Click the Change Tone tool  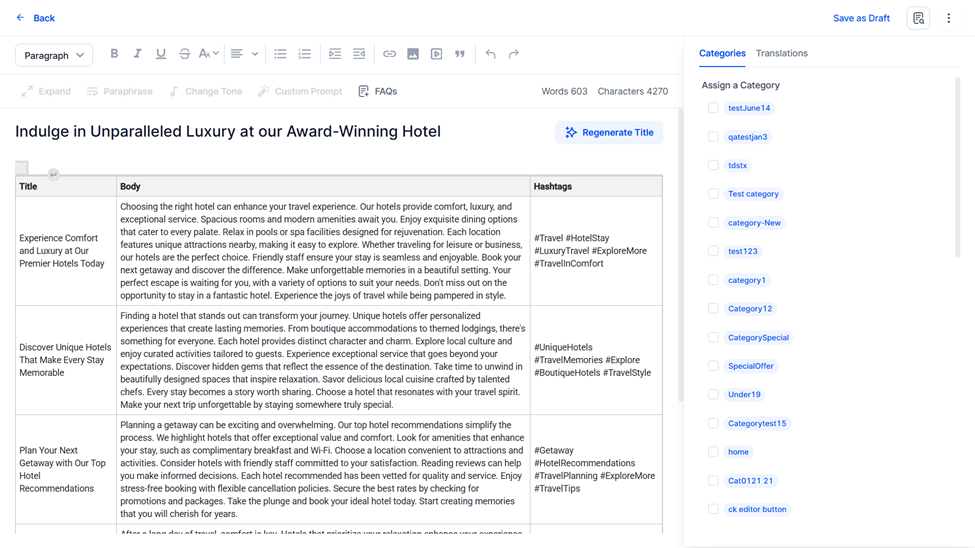[205, 91]
